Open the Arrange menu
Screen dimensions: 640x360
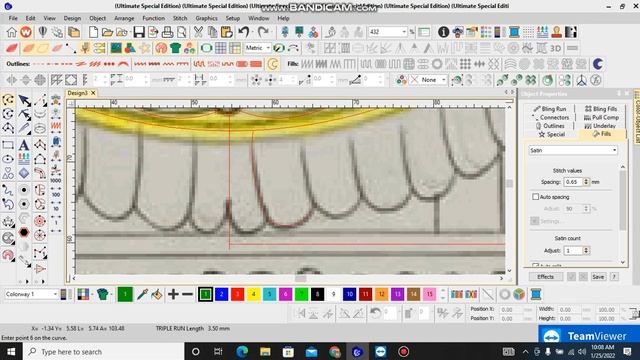click(124, 18)
